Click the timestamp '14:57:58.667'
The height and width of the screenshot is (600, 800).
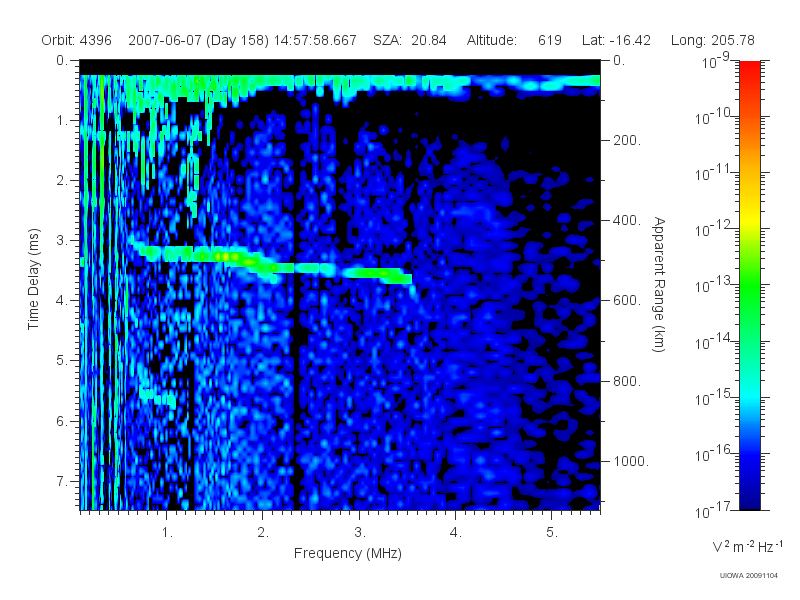(x=315, y=40)
